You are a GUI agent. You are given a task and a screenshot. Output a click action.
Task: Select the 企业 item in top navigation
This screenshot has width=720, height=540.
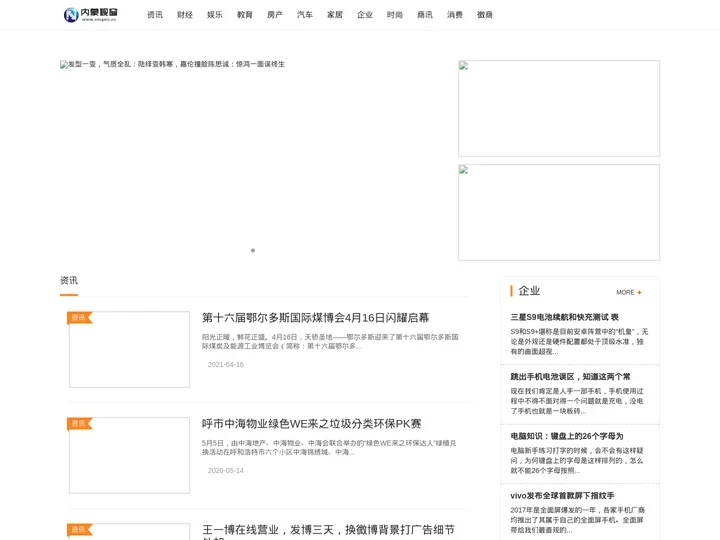[x=365, y=15]
